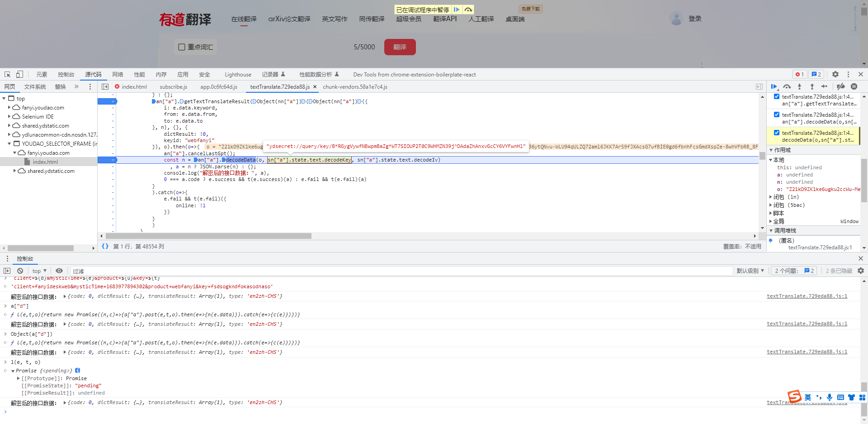Collapse the 作用域 scope section
Screen dimensions: 868x424
[771, 150]
